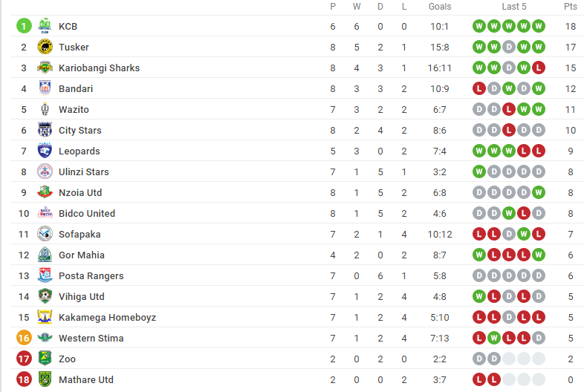This screenshot has height=392, width=584.
Task: Open Kariobangi Sharks via its crest icon
Action: tap(45, 68)
